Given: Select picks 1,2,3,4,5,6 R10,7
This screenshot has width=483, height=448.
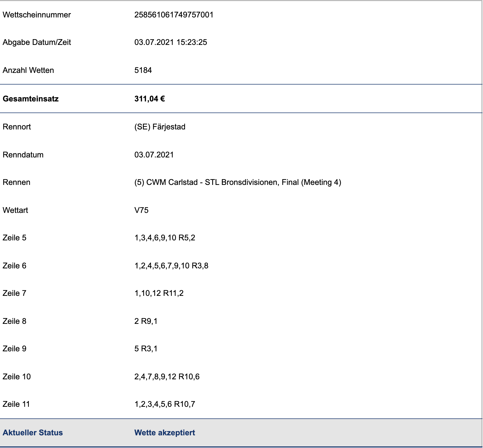Looking at the screenshot, I should point(165,404).
